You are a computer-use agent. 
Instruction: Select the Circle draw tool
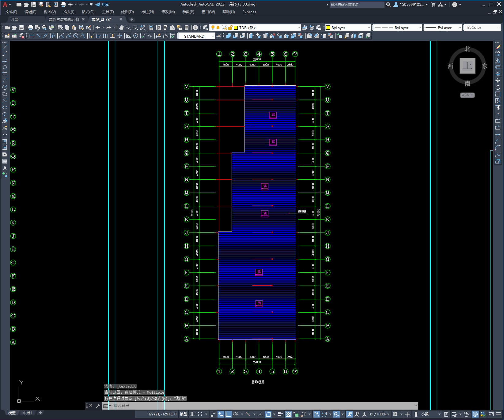click(5, 87)
